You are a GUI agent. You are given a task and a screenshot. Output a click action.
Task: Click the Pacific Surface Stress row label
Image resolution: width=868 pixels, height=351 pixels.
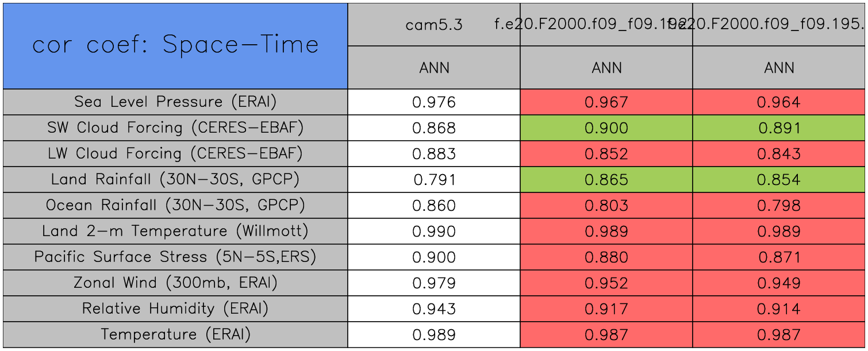[x=175, y=257]
